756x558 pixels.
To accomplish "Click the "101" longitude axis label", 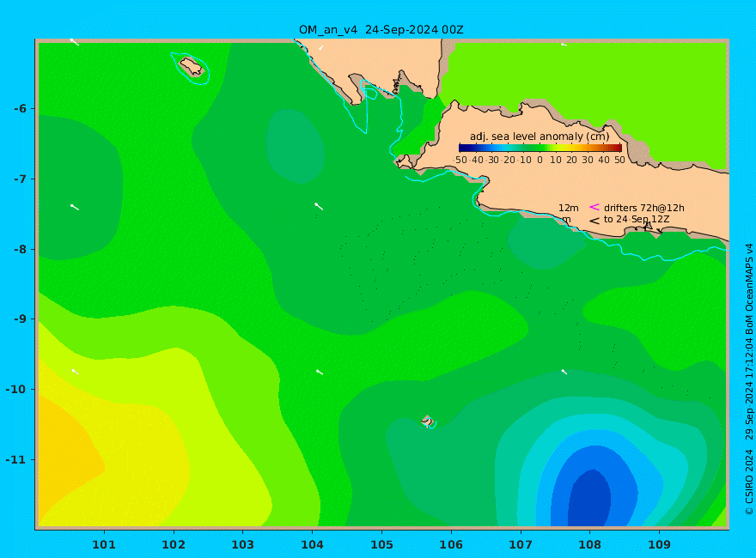I will click(104, 545).
